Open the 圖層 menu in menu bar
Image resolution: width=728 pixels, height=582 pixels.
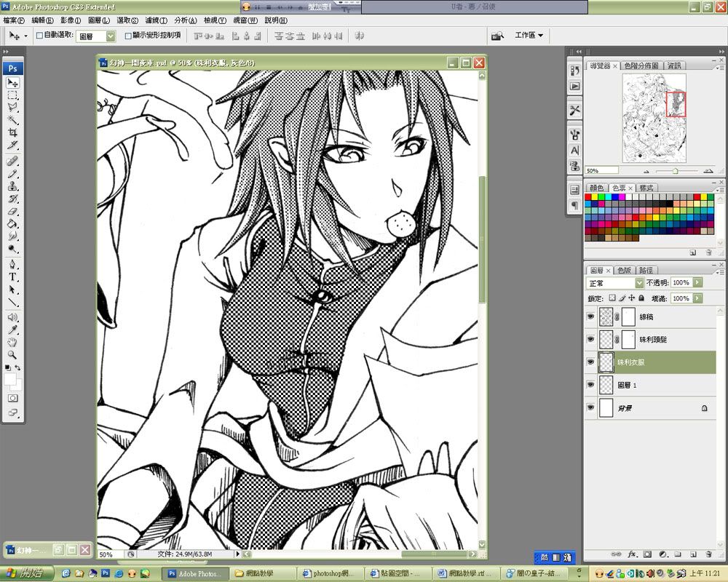click(99, 20)
